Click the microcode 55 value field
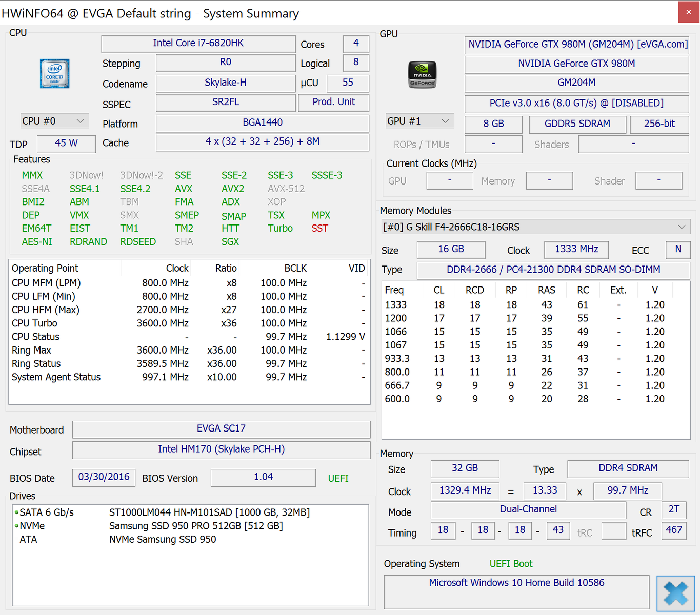Image resolution: width=700 pixels, height=615 pixels. pos(348,83)
